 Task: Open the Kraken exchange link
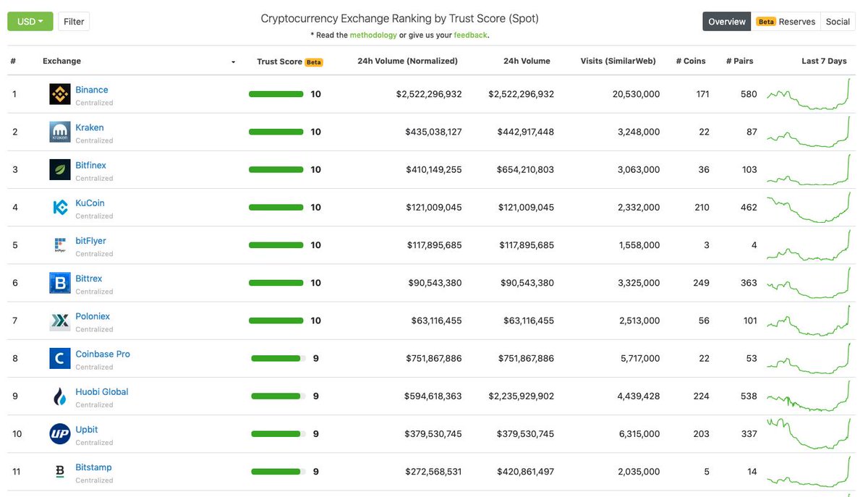(90, 127)
